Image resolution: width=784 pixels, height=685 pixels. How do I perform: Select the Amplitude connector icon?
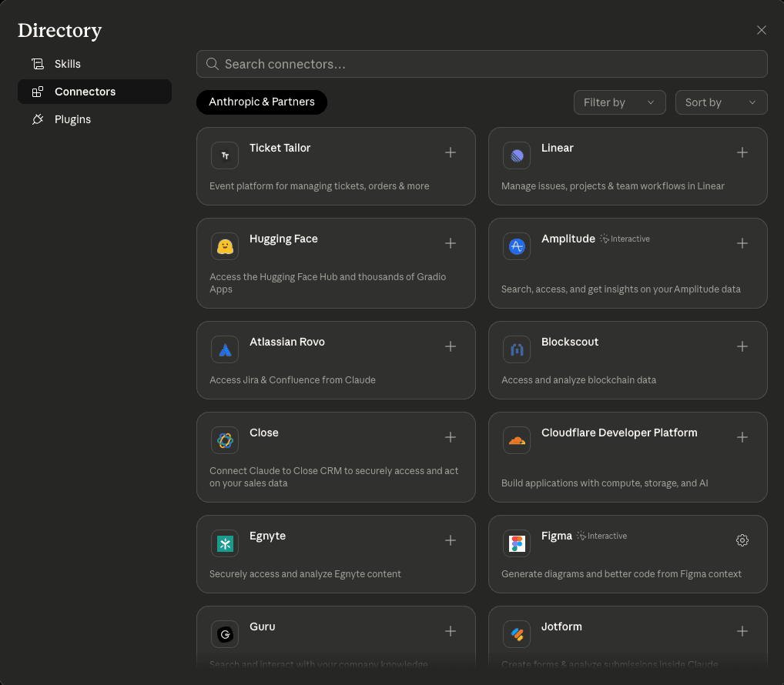(516, 246)
